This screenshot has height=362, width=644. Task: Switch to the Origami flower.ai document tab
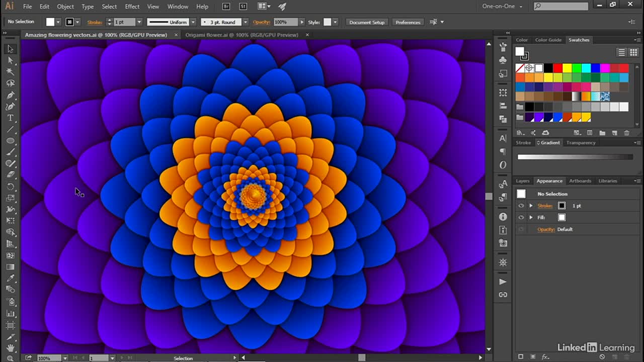[242, 35]
